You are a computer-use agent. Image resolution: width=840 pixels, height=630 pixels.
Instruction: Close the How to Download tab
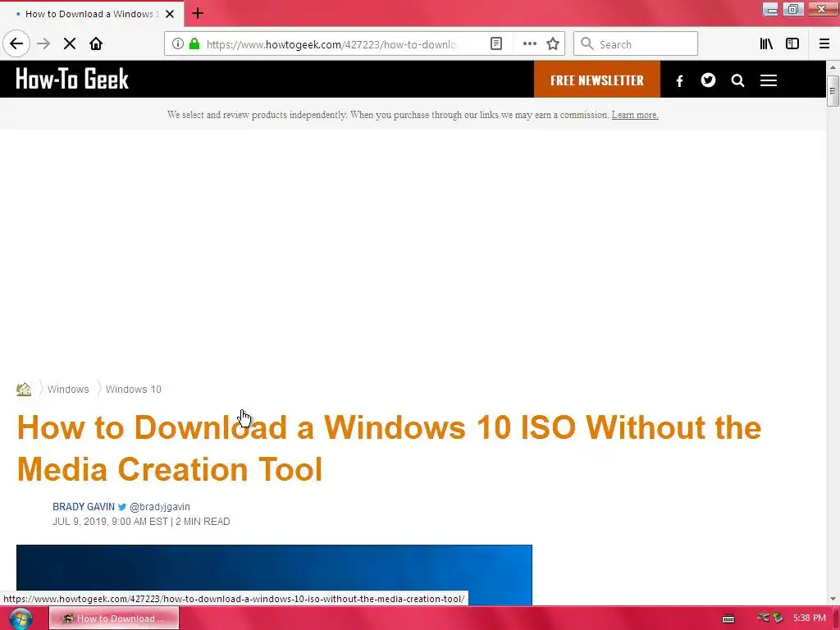click(x=170, y=14)
